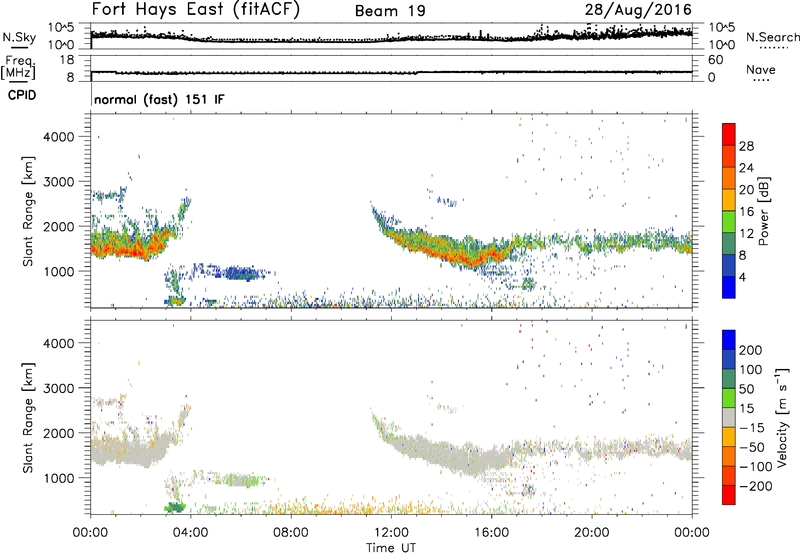This screenshot has height=554, width=800.
Task: Click the "-100" label on velocity colorbar
Action: 755,467
